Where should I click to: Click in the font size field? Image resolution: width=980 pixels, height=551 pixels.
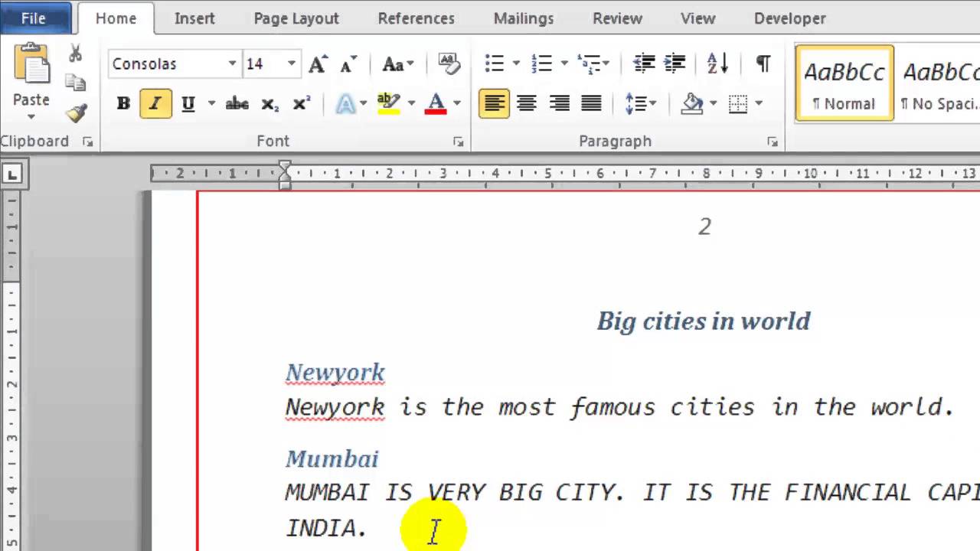tap(263, 64)
